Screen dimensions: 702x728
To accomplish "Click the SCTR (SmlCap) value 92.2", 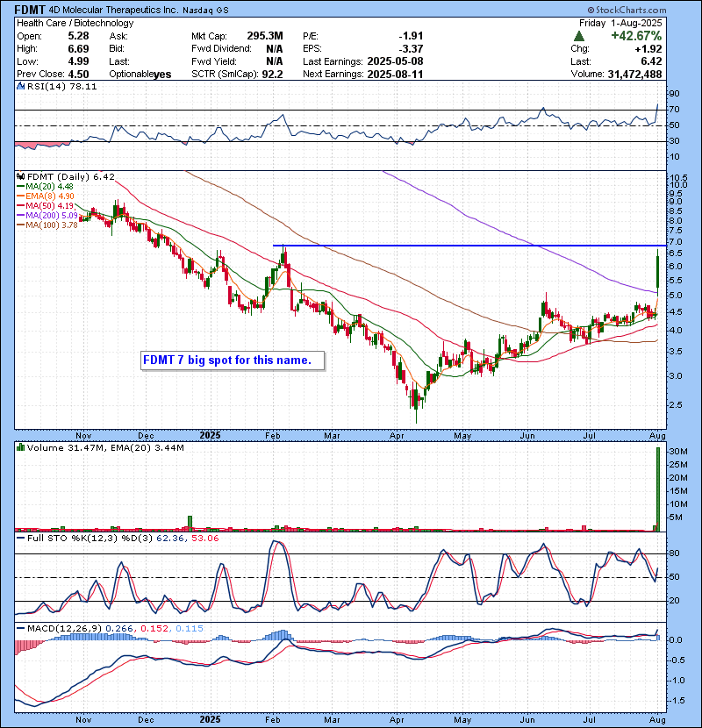I will pyautogui.click(x=272, y=74).
